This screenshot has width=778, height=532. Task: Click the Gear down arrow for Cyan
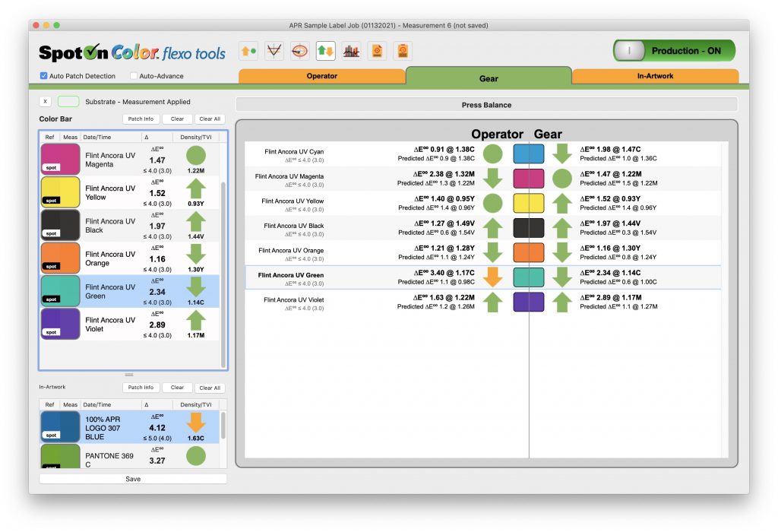point(562,154)
